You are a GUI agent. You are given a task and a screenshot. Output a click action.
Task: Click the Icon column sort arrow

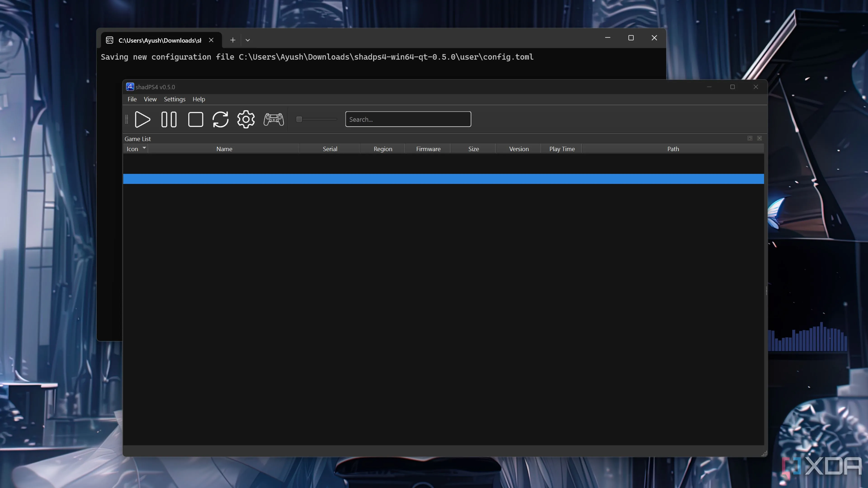click(144, 148)
